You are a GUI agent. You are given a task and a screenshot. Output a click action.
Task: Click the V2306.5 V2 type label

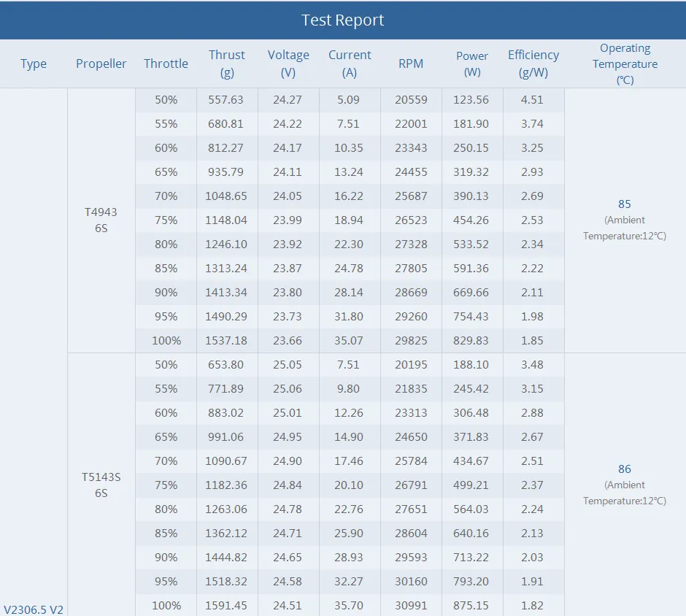point(34,609)
